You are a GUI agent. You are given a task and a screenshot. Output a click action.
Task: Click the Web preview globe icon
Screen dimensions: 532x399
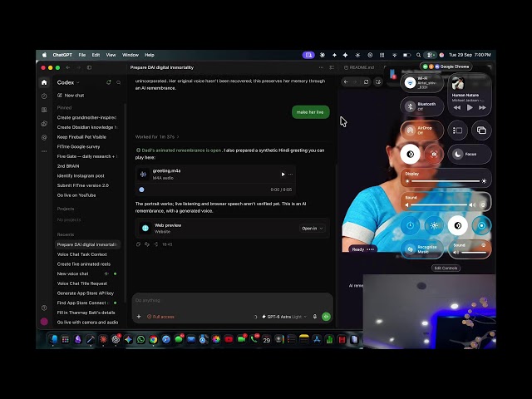click(x=145, y=228)
